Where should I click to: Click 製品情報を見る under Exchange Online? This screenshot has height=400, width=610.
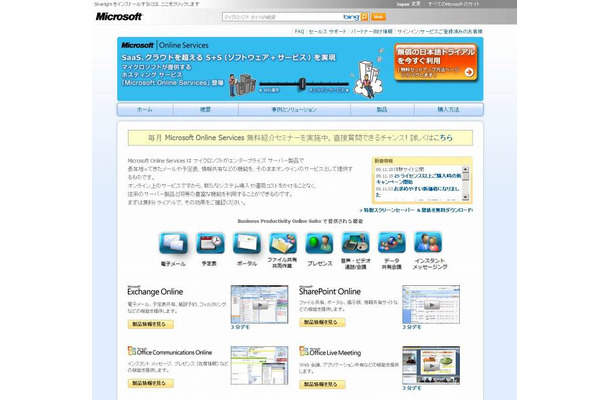click(x=151, y=324)
